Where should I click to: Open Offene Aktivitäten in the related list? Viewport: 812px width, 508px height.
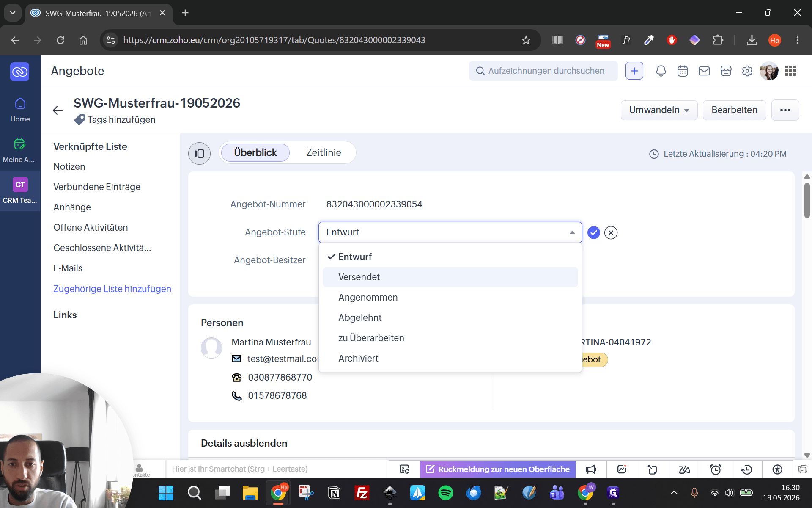[x=91, y=227]
